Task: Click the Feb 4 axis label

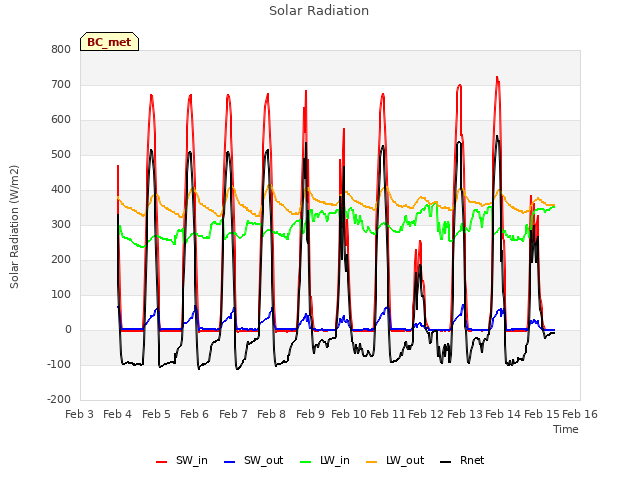Action: point(118,414)
